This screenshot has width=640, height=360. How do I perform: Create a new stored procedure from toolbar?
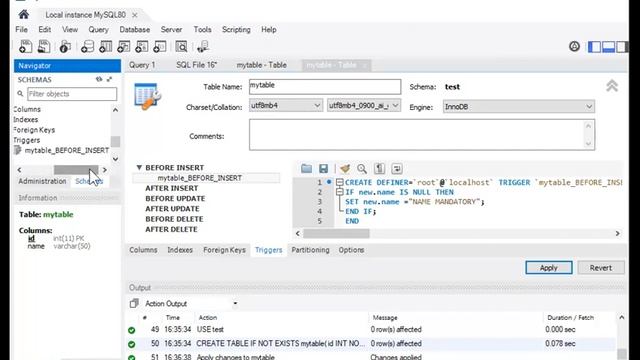point(142,47)
